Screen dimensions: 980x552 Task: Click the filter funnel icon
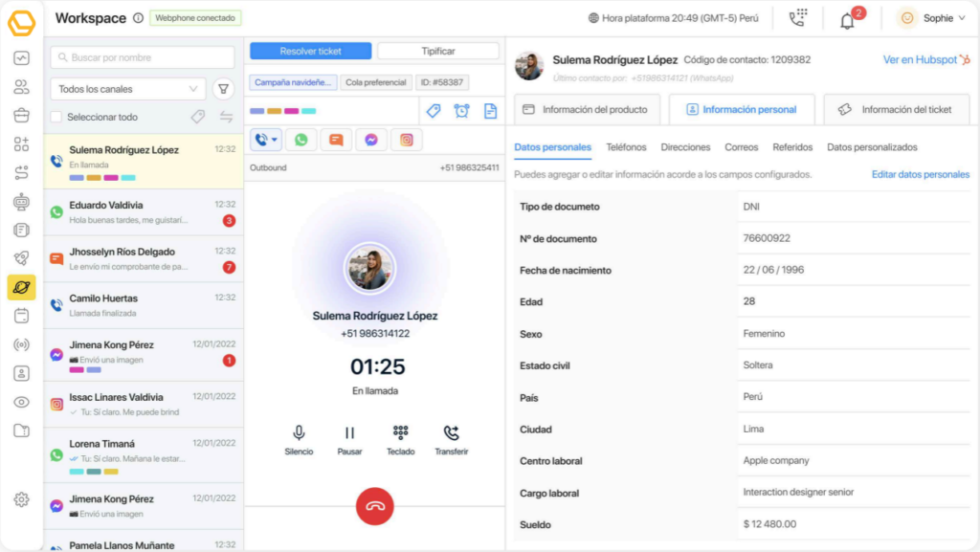pos(223,89)
